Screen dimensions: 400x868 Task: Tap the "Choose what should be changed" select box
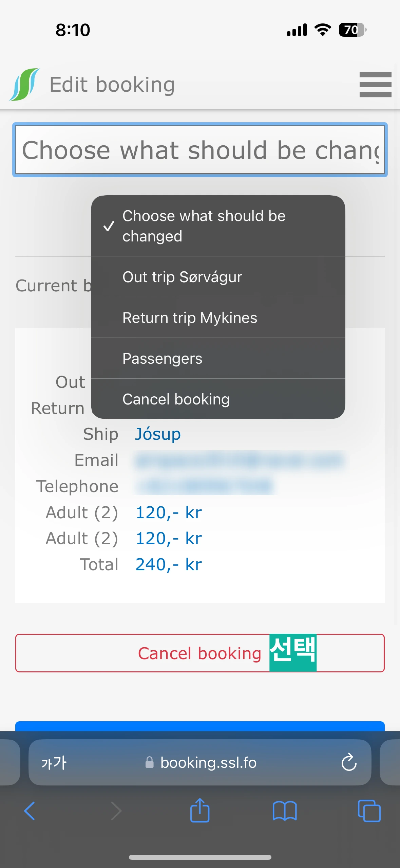click(200, 150)
